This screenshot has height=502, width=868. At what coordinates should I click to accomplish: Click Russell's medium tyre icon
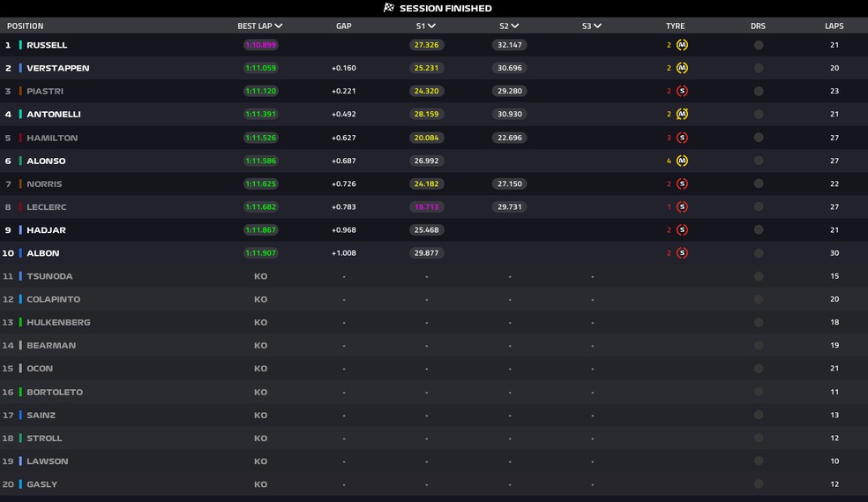click(682, 45)
